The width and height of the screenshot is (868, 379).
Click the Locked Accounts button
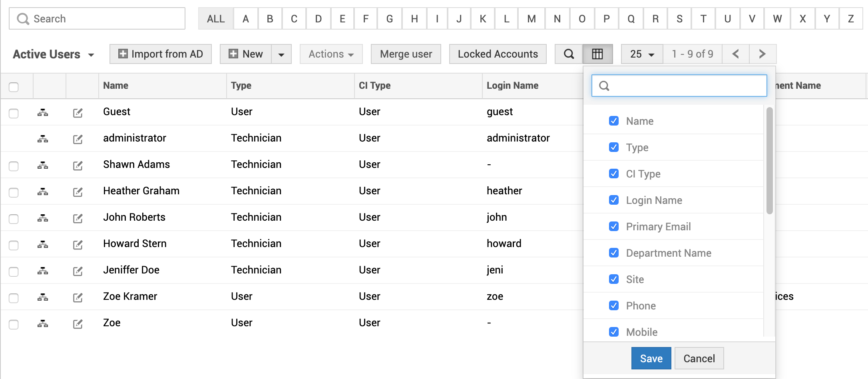coord(498,54)
